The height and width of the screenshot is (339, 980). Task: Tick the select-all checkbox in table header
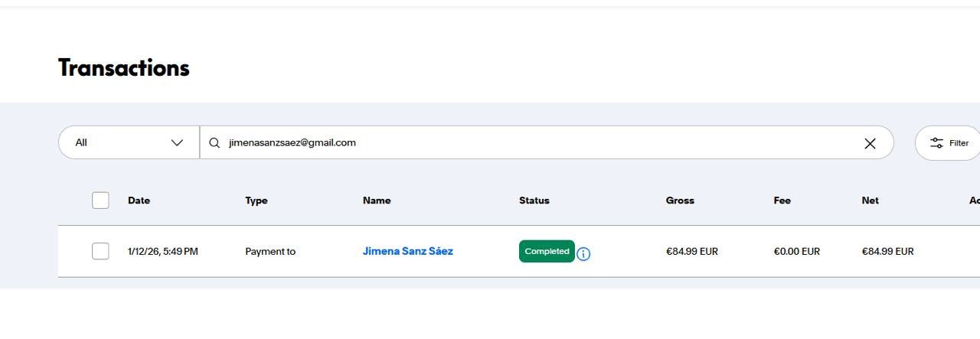pos(100,200)
